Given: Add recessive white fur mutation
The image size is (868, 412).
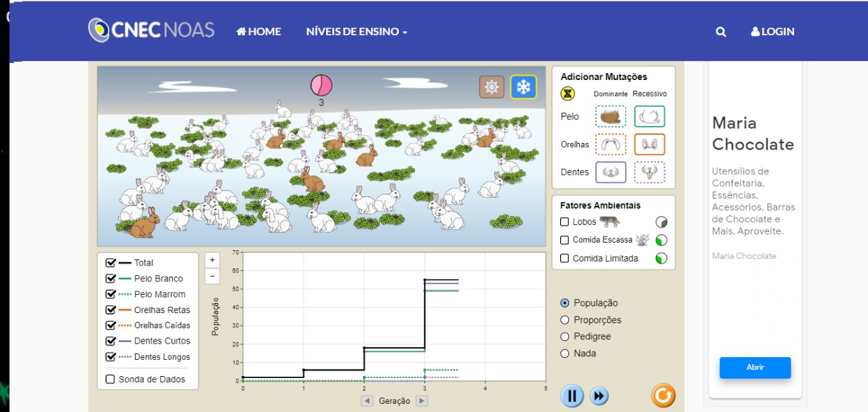Looking at the screenshot, I should (650, 117).
